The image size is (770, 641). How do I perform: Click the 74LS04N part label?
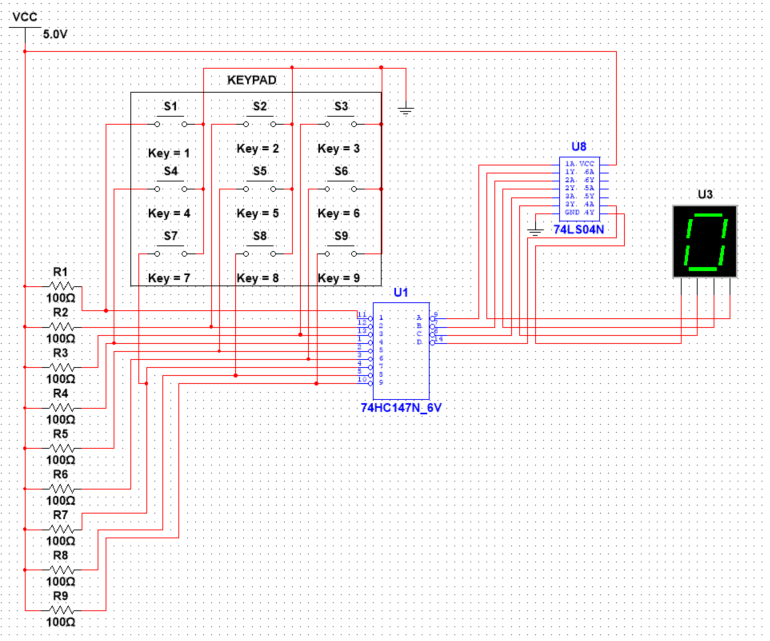click(x=579, y=229)
